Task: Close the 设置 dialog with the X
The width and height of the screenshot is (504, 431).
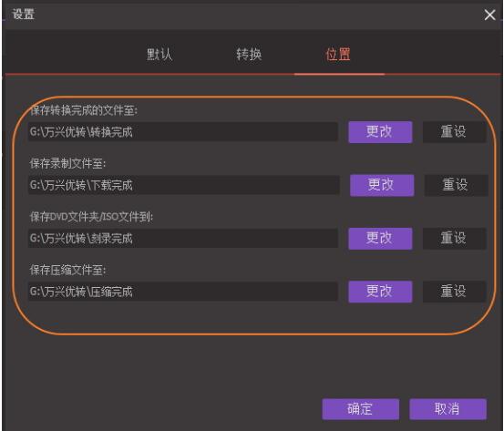Action: click(x=489, y=15)
